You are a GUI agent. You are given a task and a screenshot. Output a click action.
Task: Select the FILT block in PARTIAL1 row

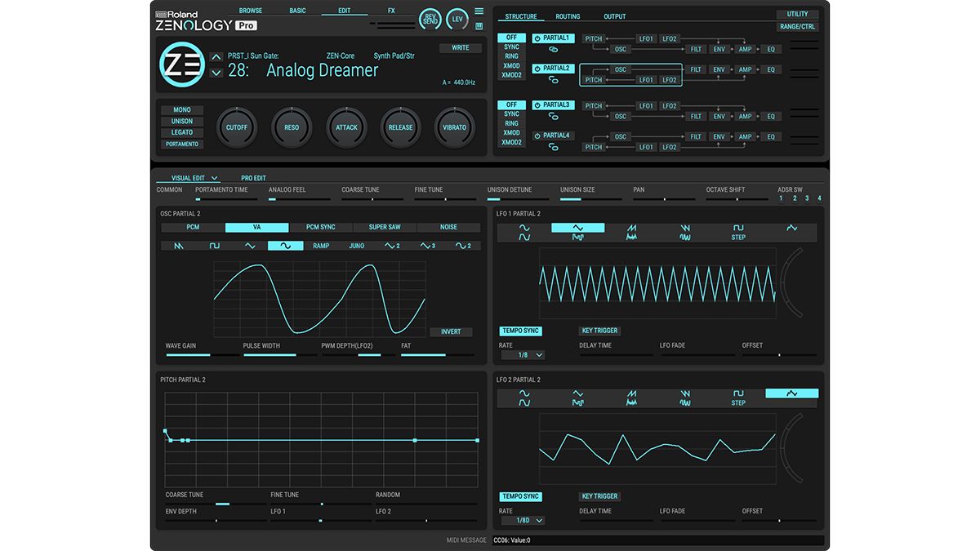click(696, 49)
